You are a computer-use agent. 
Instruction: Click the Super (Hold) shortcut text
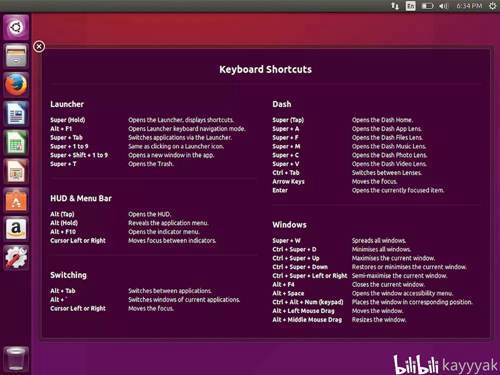click(68, 120)
